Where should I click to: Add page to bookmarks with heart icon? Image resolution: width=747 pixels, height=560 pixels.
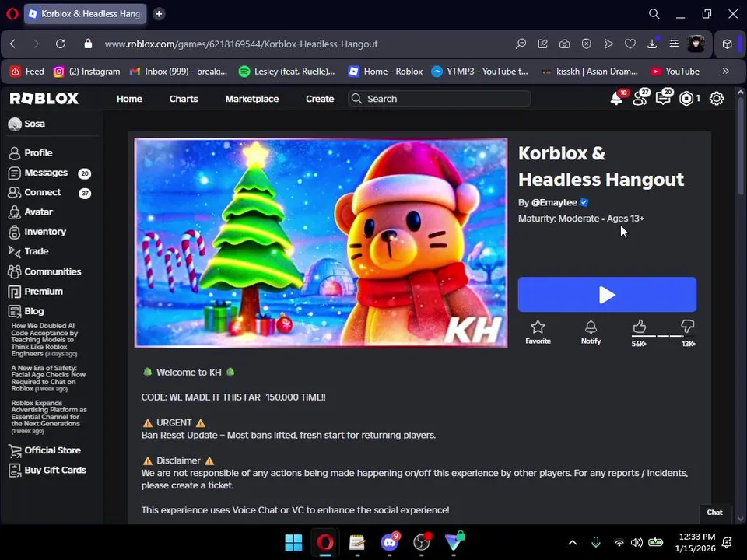[630, 44]
